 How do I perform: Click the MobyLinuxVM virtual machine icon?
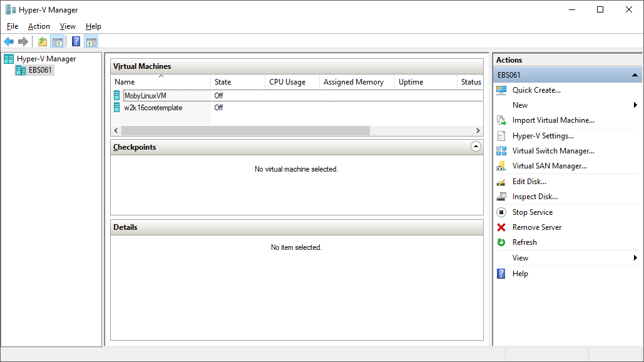116,96
